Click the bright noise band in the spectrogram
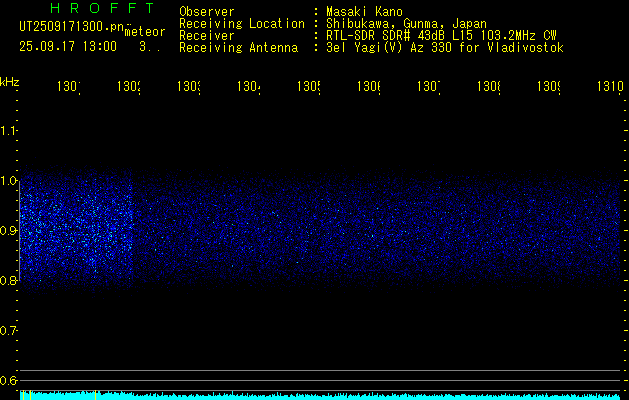Viewport: 629px width, 400px height. click(75, 230)
